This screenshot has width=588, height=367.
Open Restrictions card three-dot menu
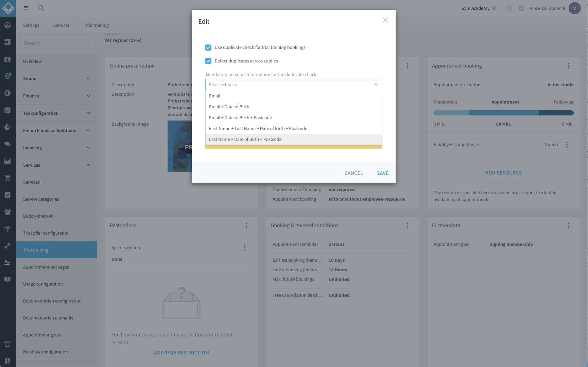(x=246, y=225)
